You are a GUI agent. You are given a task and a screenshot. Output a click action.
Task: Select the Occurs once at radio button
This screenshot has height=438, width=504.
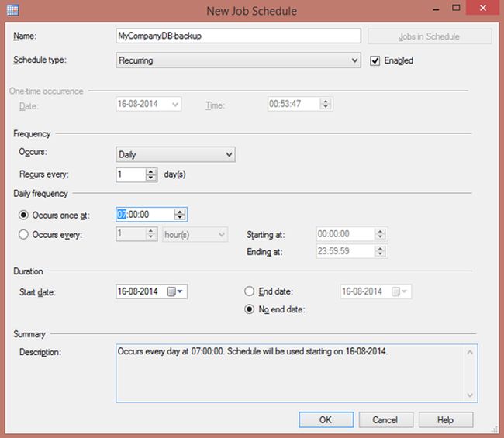pos(23,215)
